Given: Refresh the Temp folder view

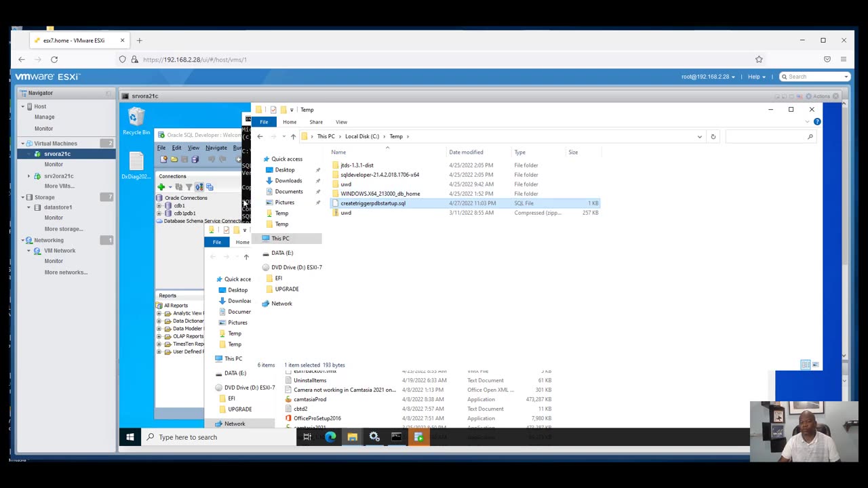Looking at the screenshot, I should [713, 137].
